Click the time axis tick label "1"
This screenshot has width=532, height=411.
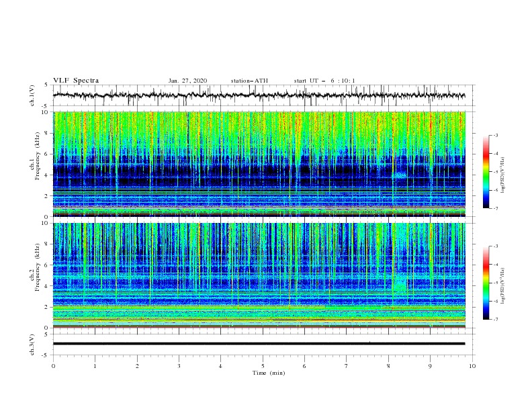95,366
